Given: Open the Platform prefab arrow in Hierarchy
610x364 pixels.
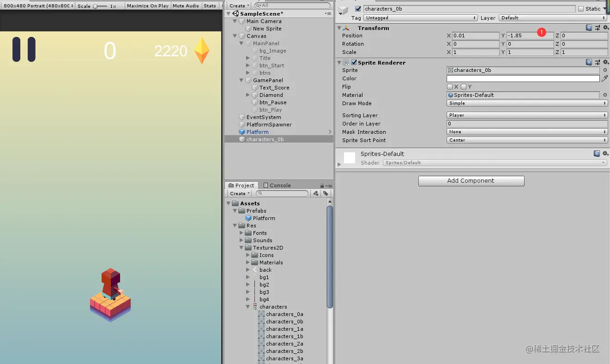Looking at the screenshot, I should 330,132.
